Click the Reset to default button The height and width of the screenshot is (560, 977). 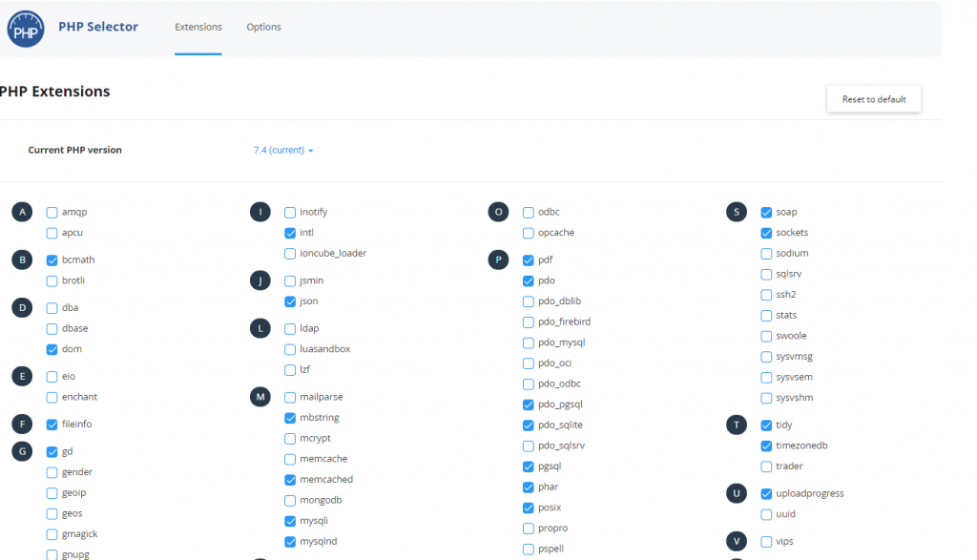coord(873,98)
